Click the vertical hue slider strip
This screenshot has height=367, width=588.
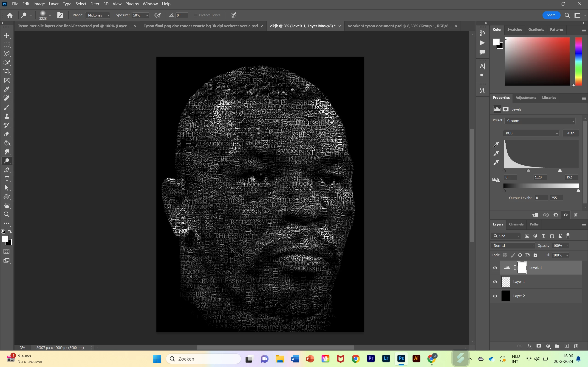(x=579, y=61)
